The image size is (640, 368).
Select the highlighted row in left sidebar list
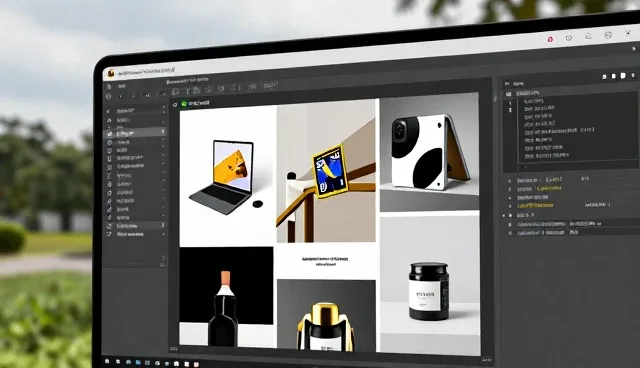[135, 133]
